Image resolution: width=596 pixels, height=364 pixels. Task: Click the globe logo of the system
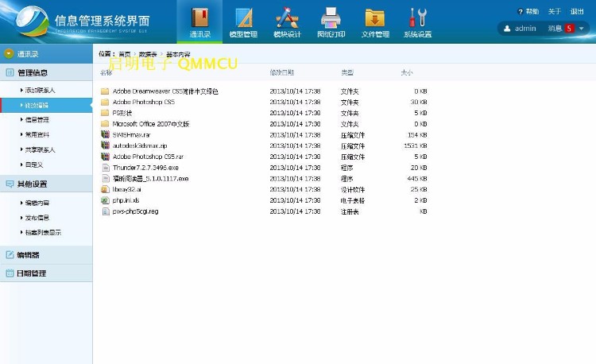click(33, 21)
